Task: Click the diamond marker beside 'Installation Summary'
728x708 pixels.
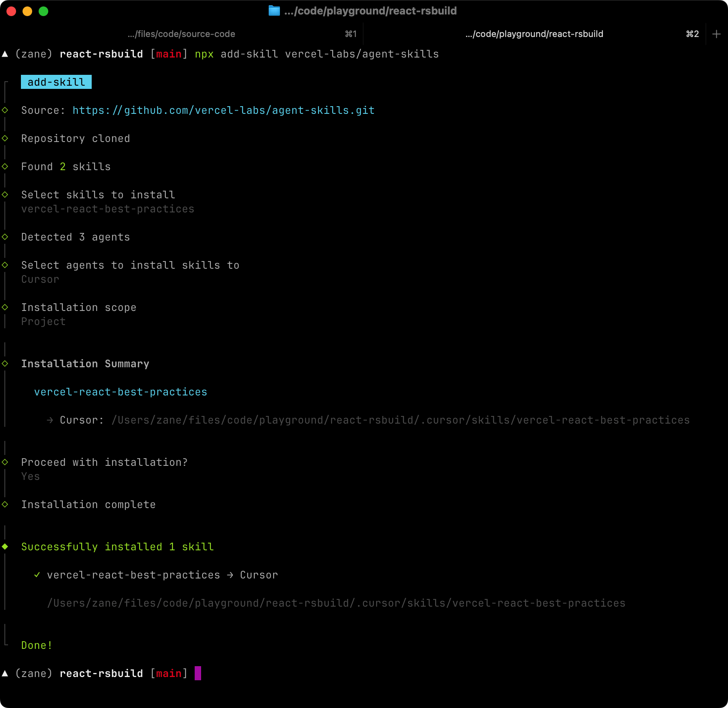Action: (x=5, y=363)
